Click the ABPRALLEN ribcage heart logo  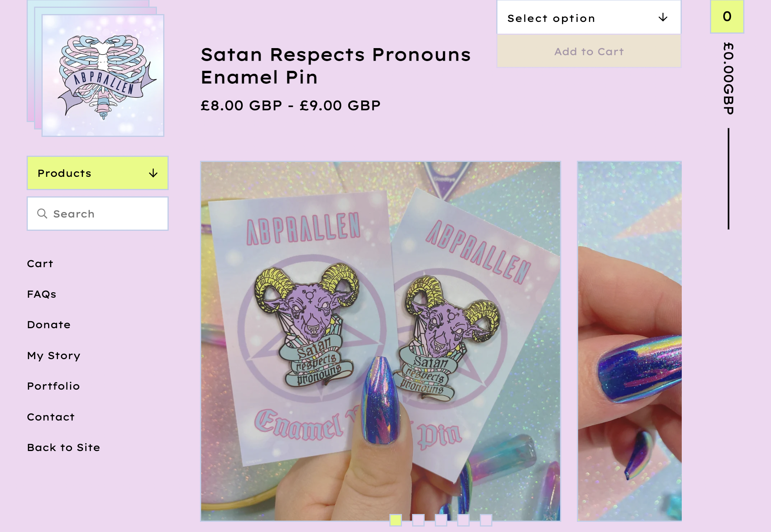[103, 75]
